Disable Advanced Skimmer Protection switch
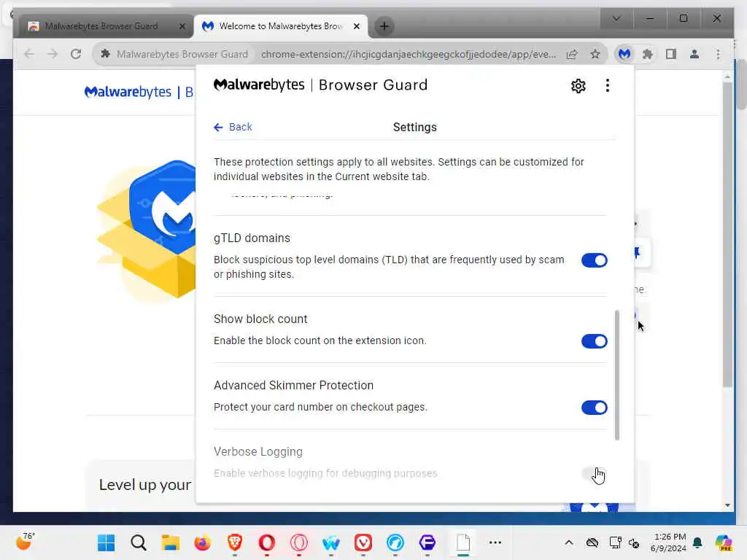Viewport: 747px width, 560px height. tap(594, 408)
